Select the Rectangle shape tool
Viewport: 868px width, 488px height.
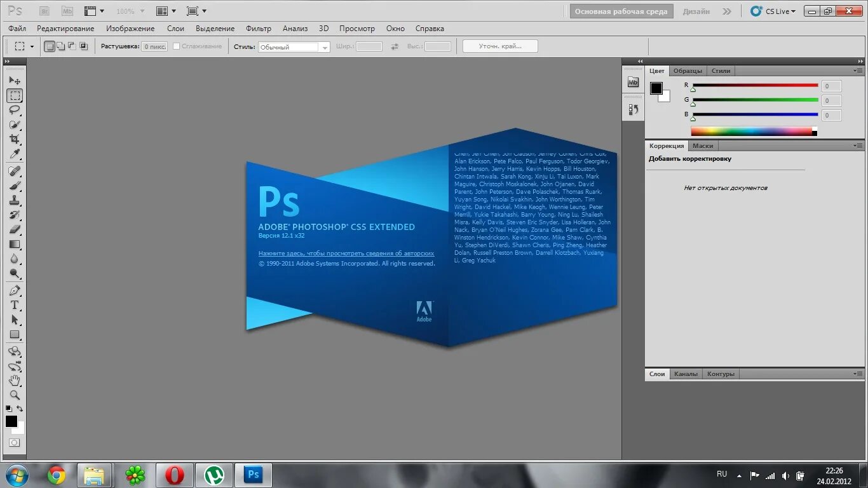15,335
